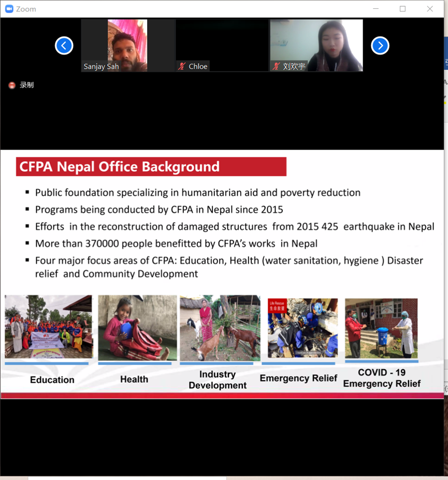Show next participants with right arrow
Viewport: 448px width, 480px height.
(x=380, y=46)
